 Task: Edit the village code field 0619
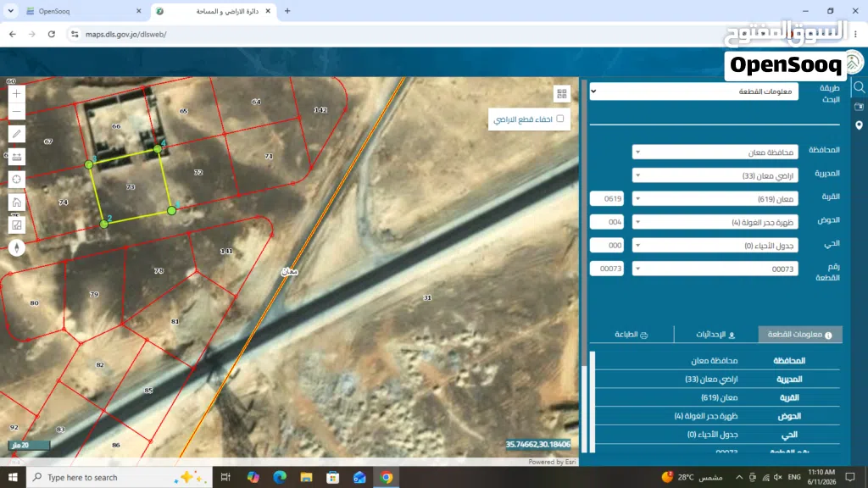[607, 198]
